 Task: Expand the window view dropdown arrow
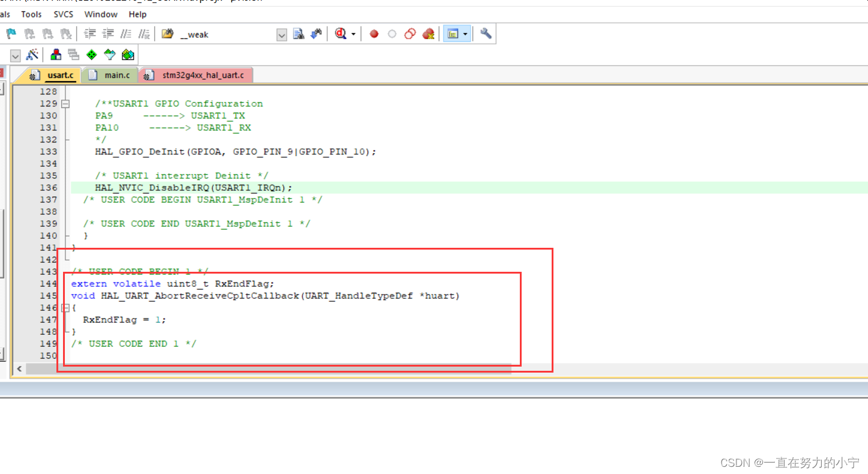(465, 34)
